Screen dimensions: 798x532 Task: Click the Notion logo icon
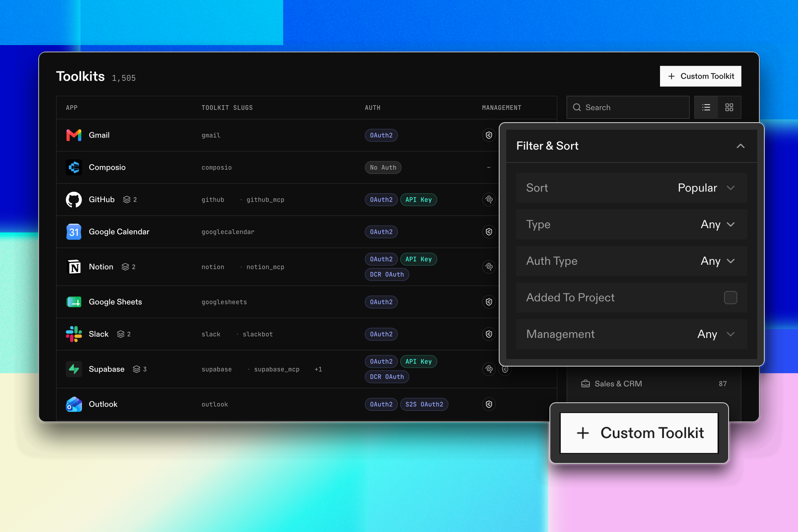(x=74, y=267)
